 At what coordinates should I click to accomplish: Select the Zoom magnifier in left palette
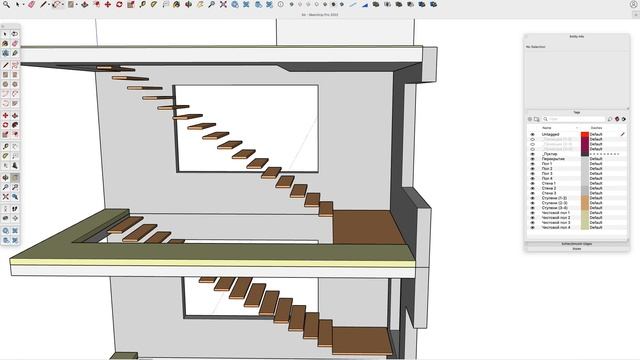pyautogui.click(x=5, y=187)
